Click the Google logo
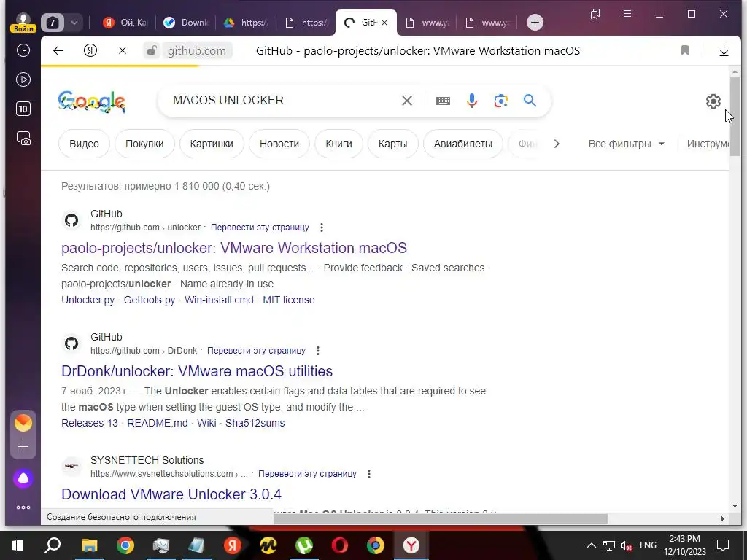Screen dimensions: 747x560 [92, 101]
